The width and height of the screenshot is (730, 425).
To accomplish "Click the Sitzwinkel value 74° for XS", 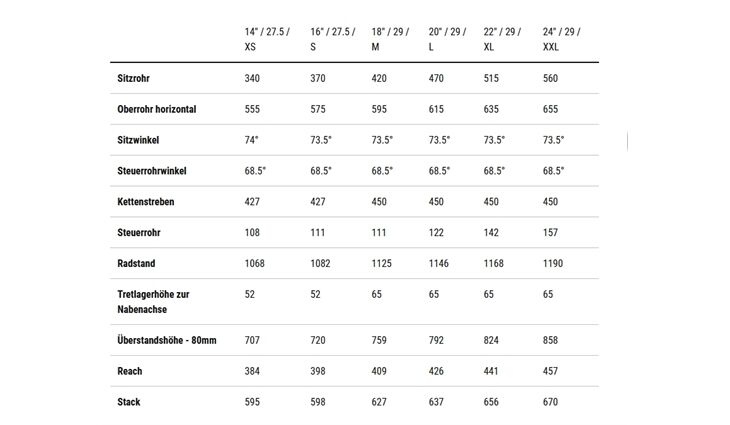I will point(251,140).
